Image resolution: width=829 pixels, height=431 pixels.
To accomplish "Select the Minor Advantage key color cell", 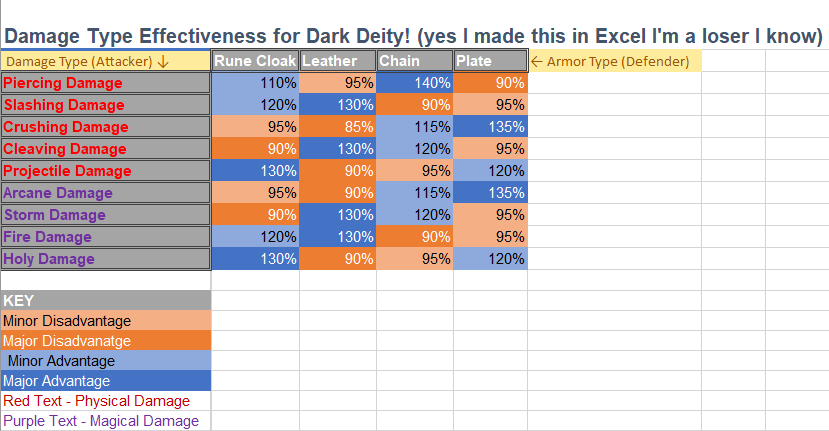I will coord(105,361).
